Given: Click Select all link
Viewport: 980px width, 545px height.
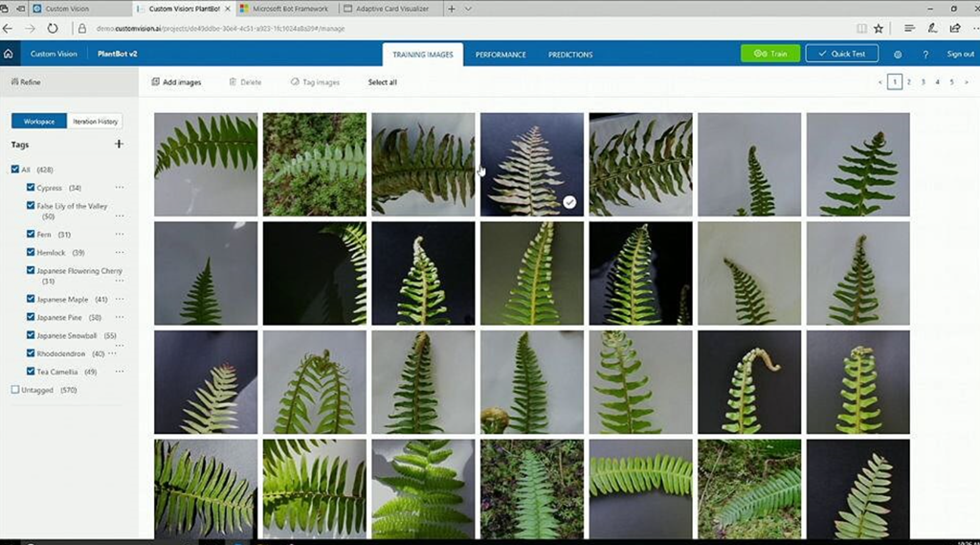Looking at the screenshot, I should pos(383,82).
